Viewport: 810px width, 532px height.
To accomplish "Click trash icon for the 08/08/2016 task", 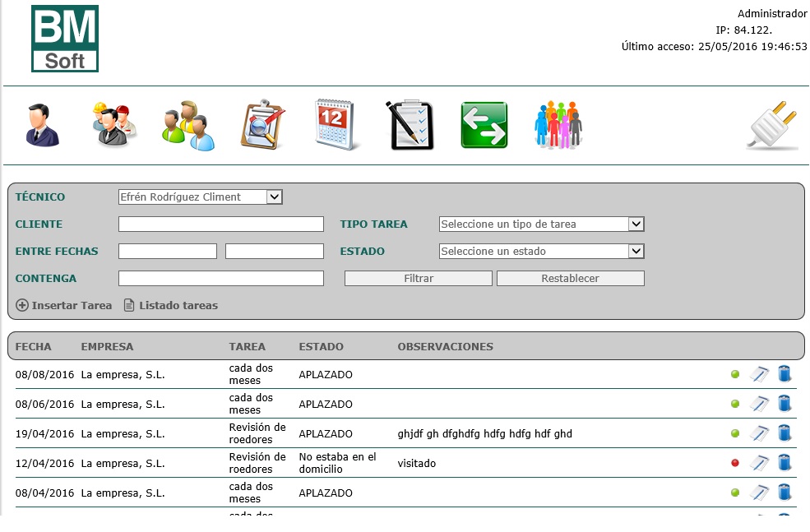I will (x=785, y=374).
